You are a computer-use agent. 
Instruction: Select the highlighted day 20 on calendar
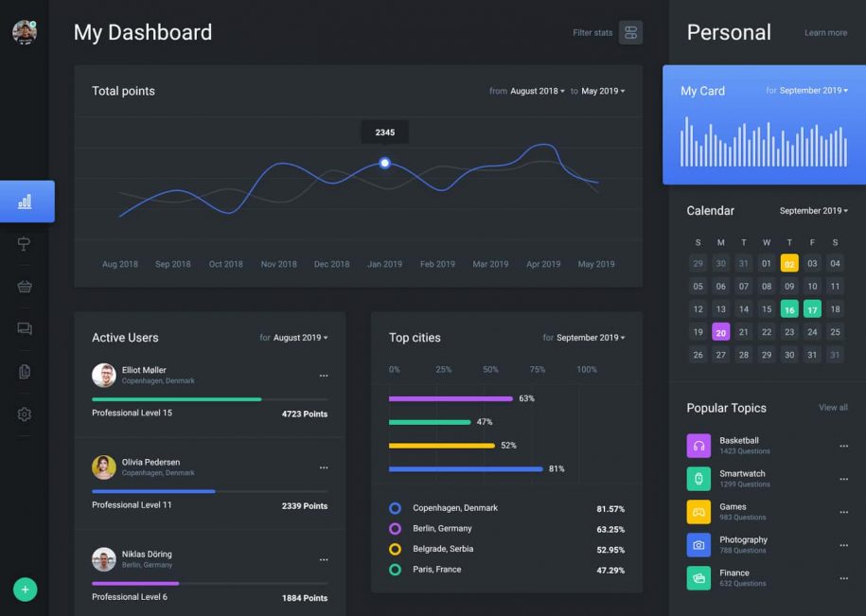point(720,332)
